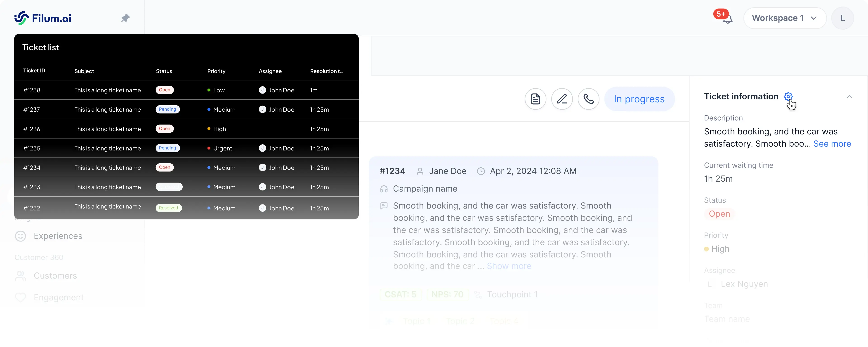Open Experiences in the sidebar
Image resolution: width=868 pixels, height=347 pixels.
[58, 236]
